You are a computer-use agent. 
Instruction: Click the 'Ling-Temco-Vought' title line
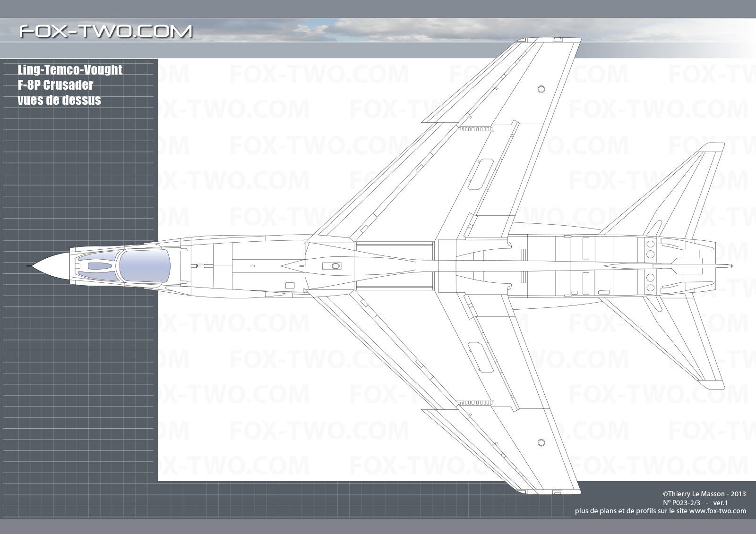click(x=70, y=70)
